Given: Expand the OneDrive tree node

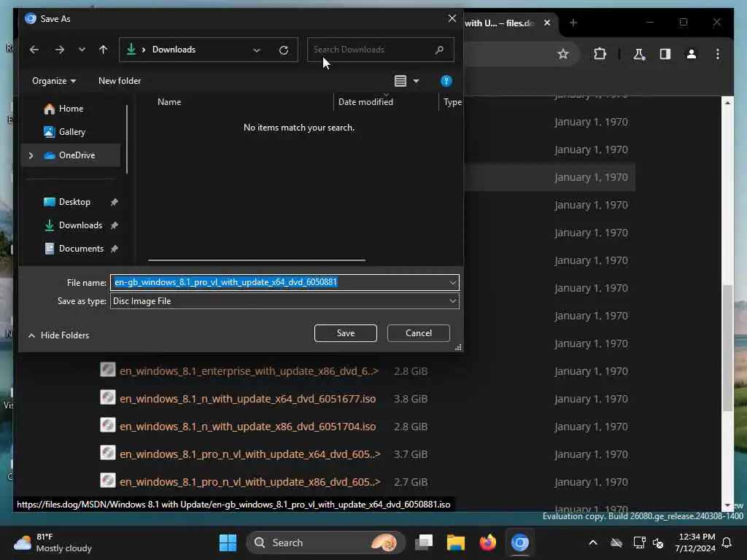Looking at the screenshot, I should coord(31,155).
